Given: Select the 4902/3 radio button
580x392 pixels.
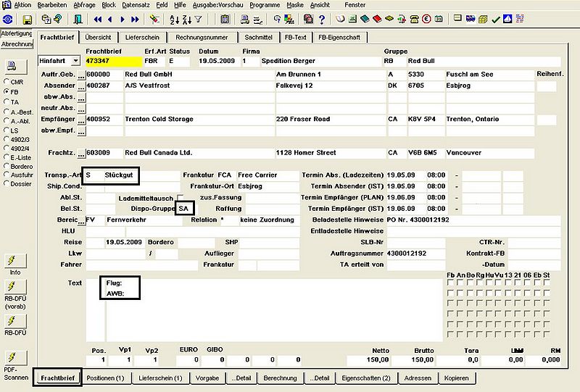Looking at the screenshot, I should pyautogui.click(x=7, y=139).
